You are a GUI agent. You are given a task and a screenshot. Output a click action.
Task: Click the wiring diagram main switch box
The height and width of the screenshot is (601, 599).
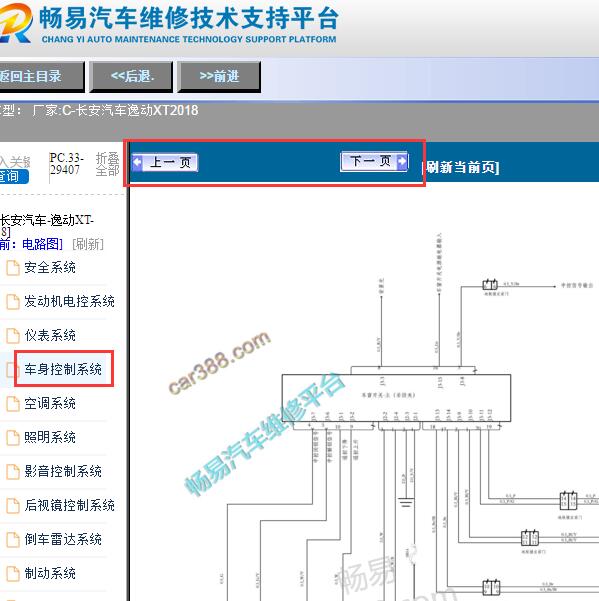coord(396,398)
